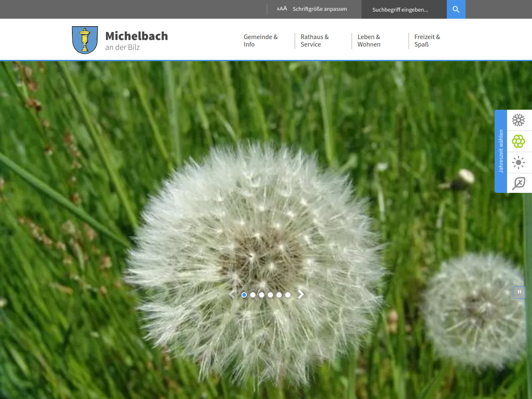532x399 pixels.
Task: Open the Gemeinde & Info menu
Action: point(261,41)
